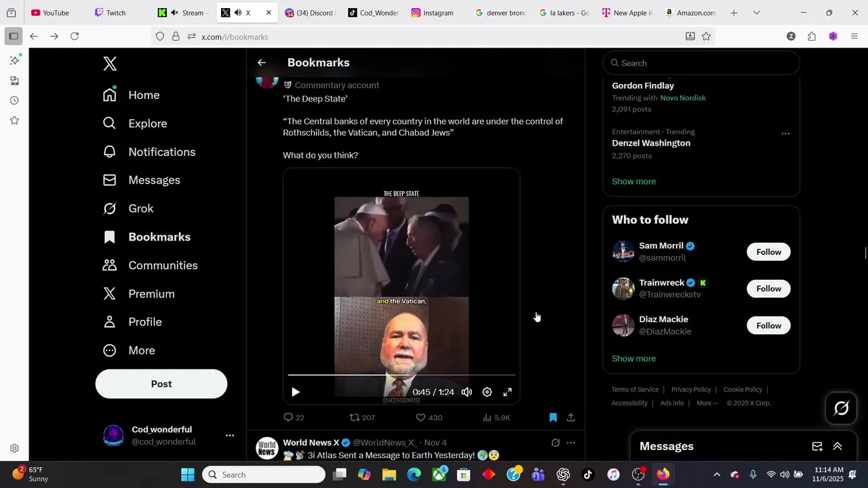Click the browser address bar
The image size is (868, 488).
434,37
